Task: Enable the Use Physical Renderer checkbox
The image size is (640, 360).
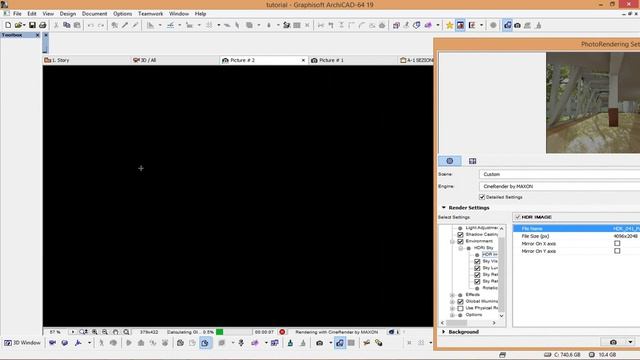Action: (460, 308)
